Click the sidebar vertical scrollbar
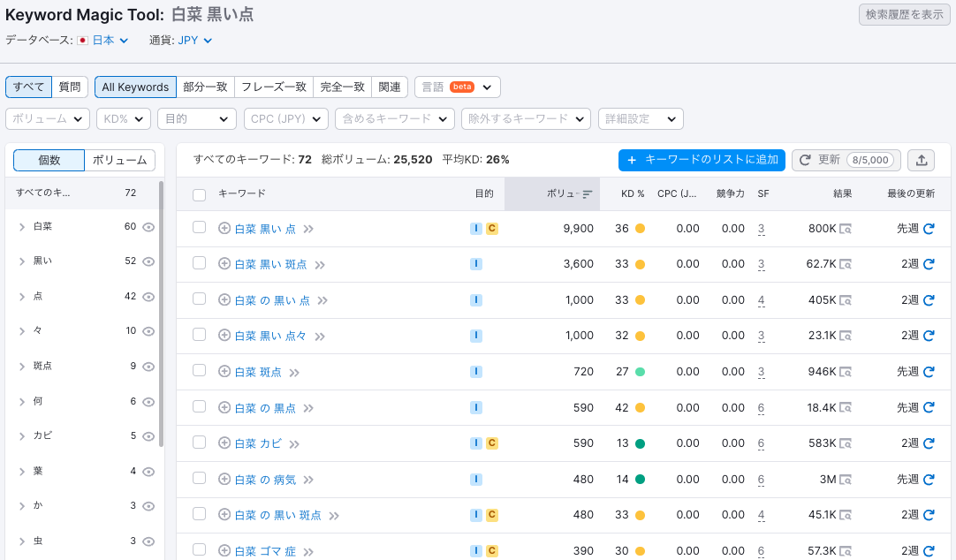Screen dimensions: 956x560 161,314
